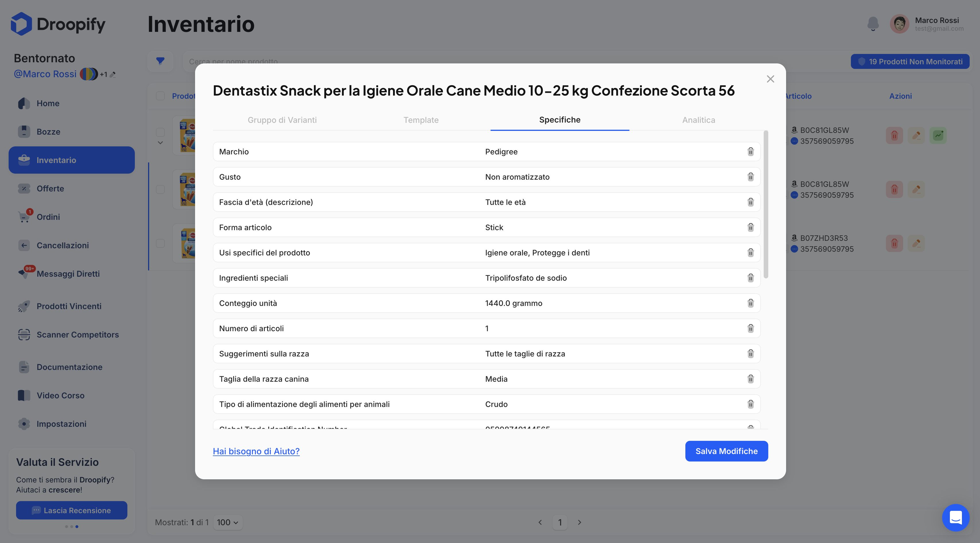Delete the Gusto specification row
The width and height of the screenshot is (980, 543).
tap(750, 177)
